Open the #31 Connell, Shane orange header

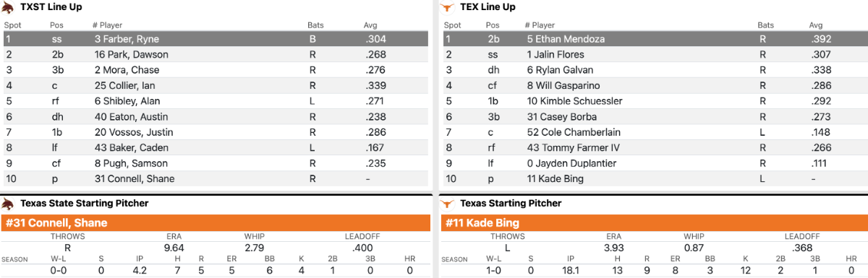216,223
